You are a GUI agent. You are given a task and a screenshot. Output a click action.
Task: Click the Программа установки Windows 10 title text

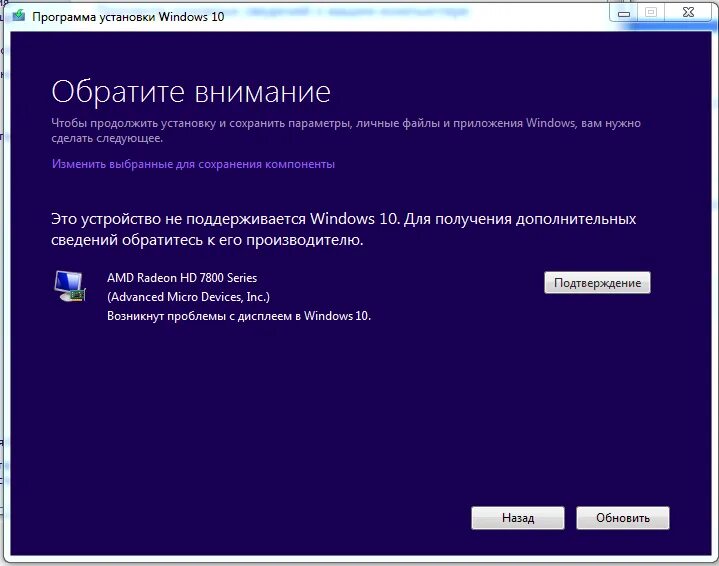(x=128, y=17)
